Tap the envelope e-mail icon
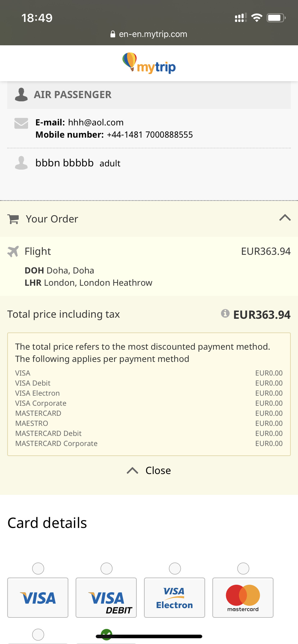Screen dimensions: 298x644 click(x=21, y=123)
